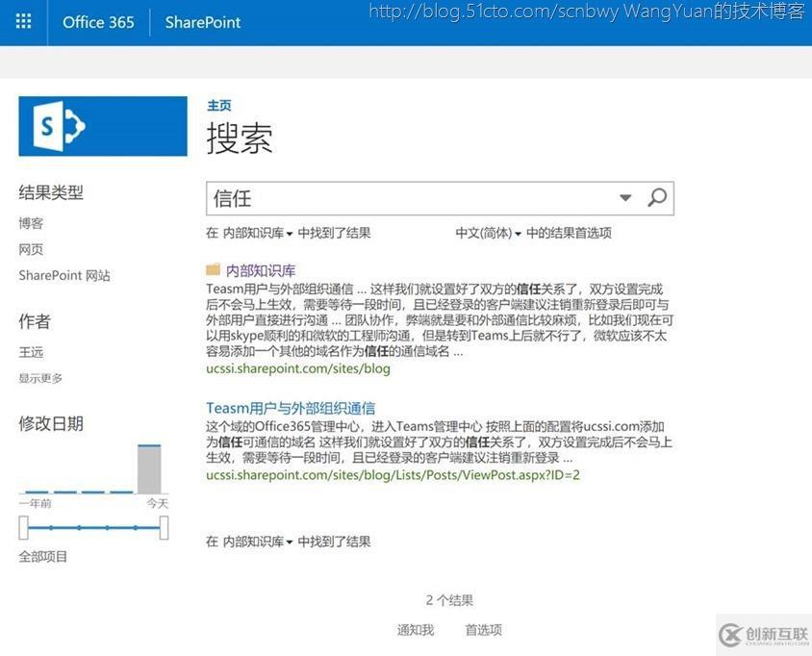
Task: Click the 2 个结果 count text
Action: coord(449,600)
